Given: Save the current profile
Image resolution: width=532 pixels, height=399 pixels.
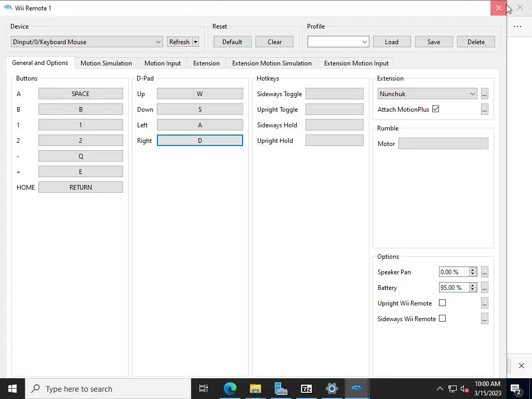Looking at the screenshot, I should click(434, 42).
